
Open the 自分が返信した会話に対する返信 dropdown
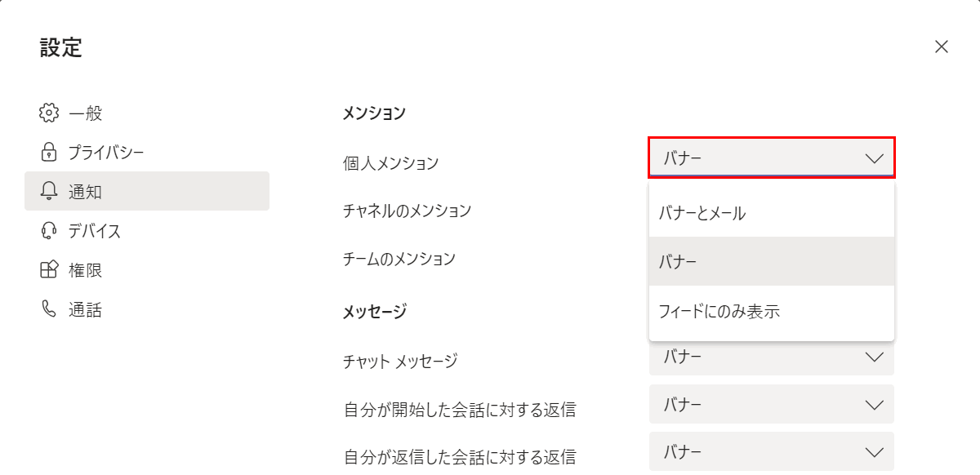772,452
